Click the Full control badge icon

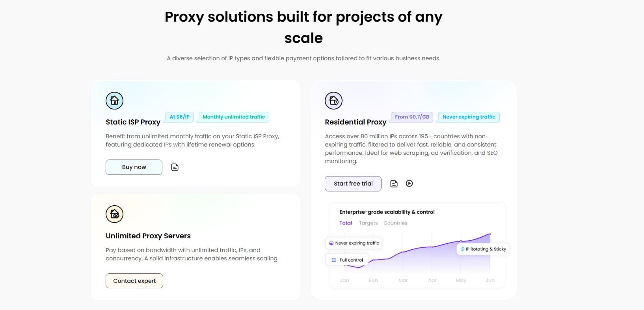coord(334,260)
